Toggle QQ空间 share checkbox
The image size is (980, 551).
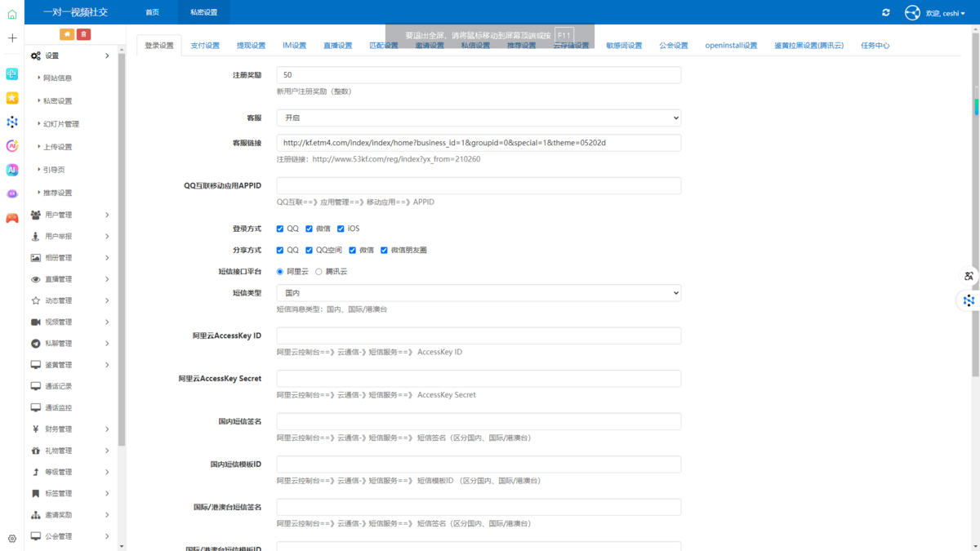click(310, 251)
